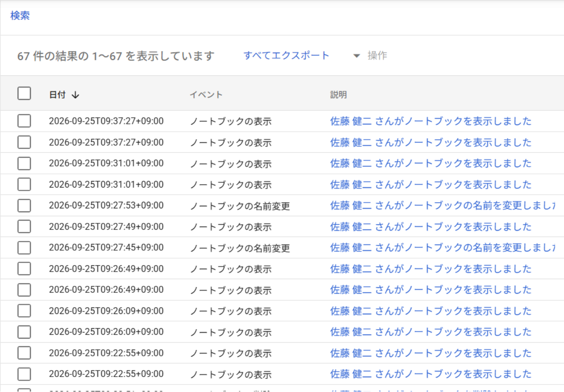Click ノートブックの名前変更 event in the 09:27:45 row
The image size is (564, 392).
click(240, 248)
